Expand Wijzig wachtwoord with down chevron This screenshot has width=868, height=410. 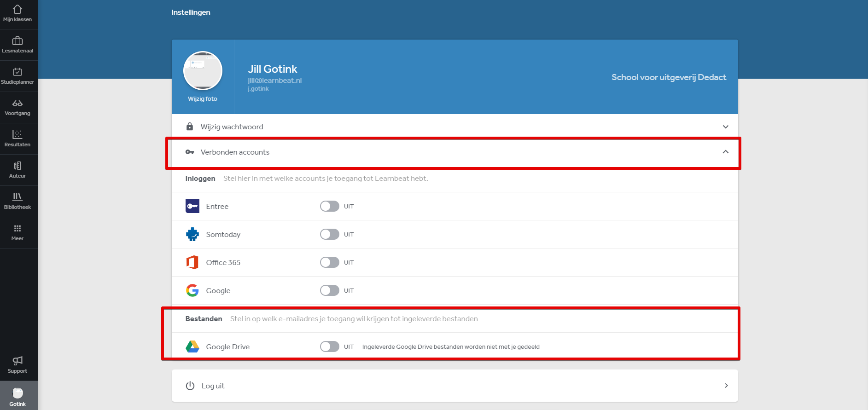point(726,127)
